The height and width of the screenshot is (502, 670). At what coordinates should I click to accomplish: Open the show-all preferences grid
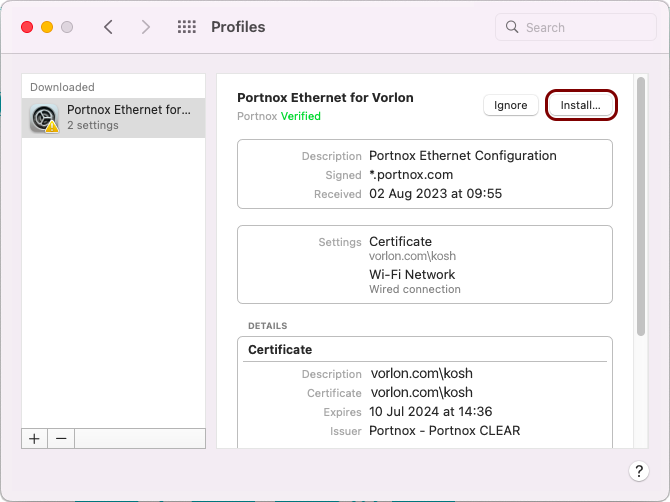click(x=186, y=27)
